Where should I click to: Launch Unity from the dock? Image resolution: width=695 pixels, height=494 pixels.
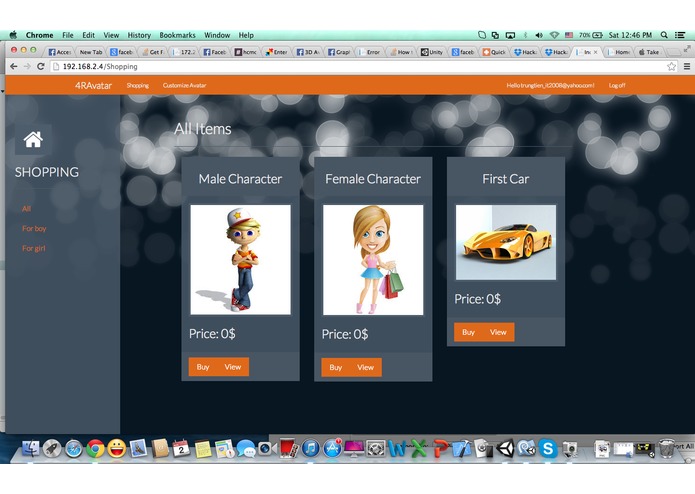coord(505,449)
